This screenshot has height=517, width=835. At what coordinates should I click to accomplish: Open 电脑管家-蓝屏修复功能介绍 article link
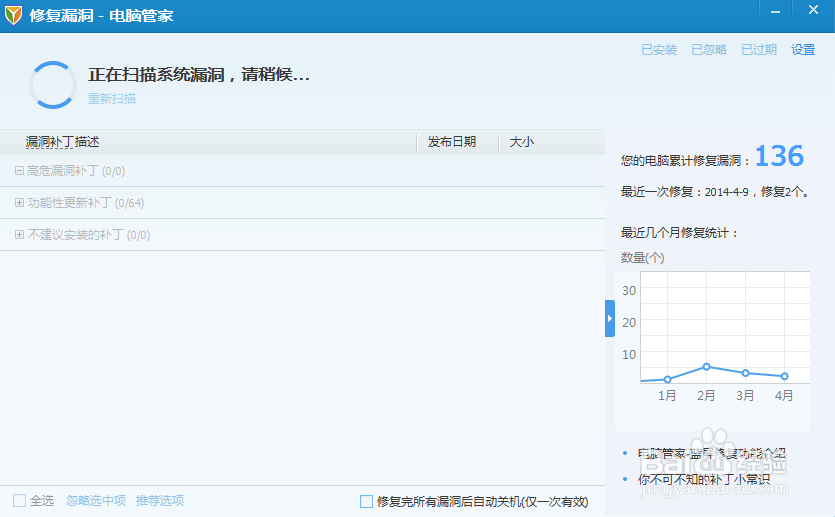711,454
